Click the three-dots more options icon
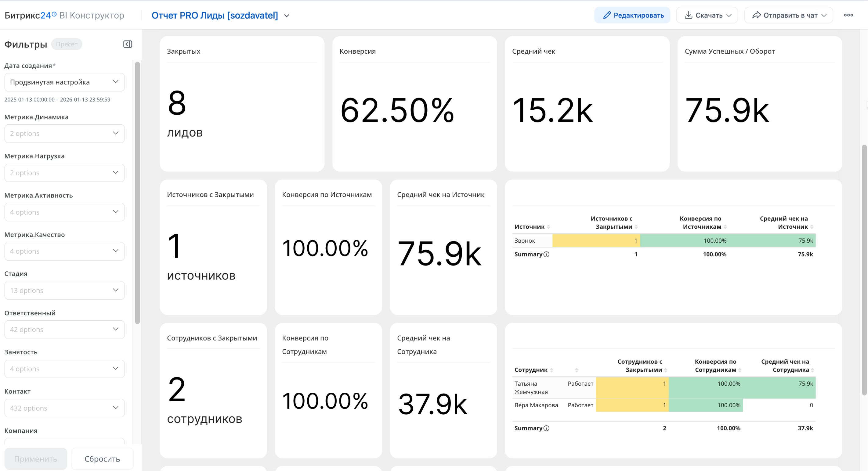The image size is (868, 471). [x=848, y=15]
